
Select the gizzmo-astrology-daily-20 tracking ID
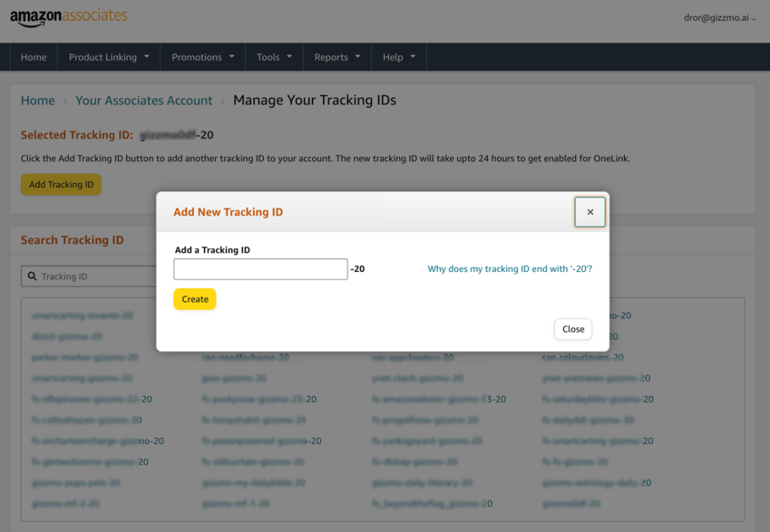(x=596, y=483)
